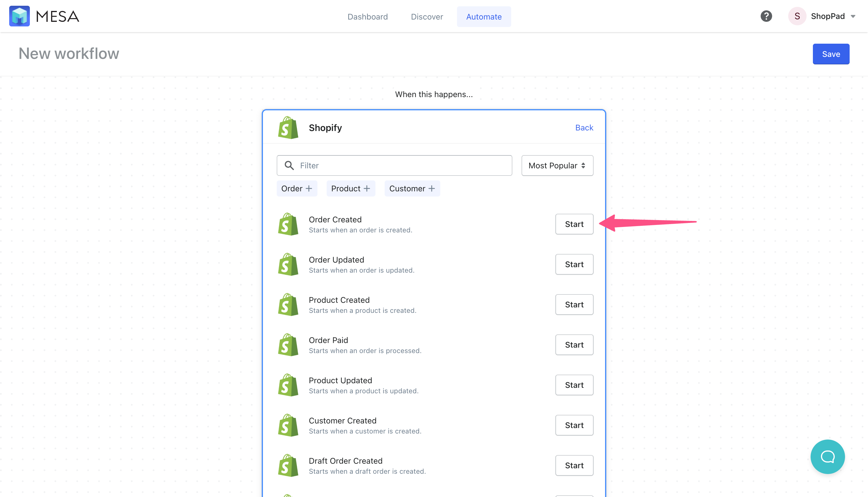Image resolution: width=868 pixels, height=497 pixels.
Task: Click the 'When this happens...' heading
Action: 434,95
